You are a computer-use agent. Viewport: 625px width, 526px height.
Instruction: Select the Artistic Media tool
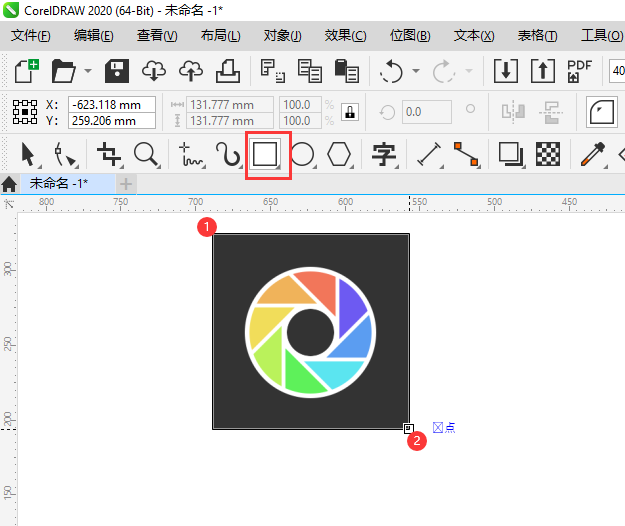[229, 154]
